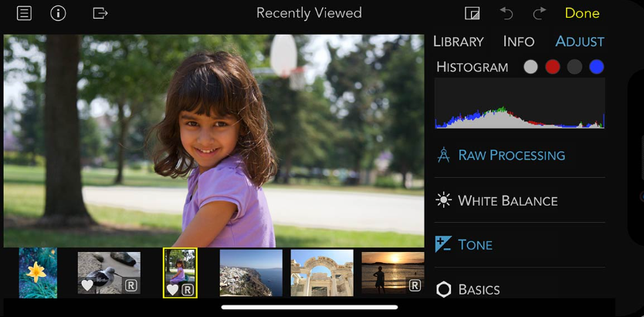The image size is (644, 317).
Task: Toggle the red histogram channel
Action: click(x=552, y=66)
